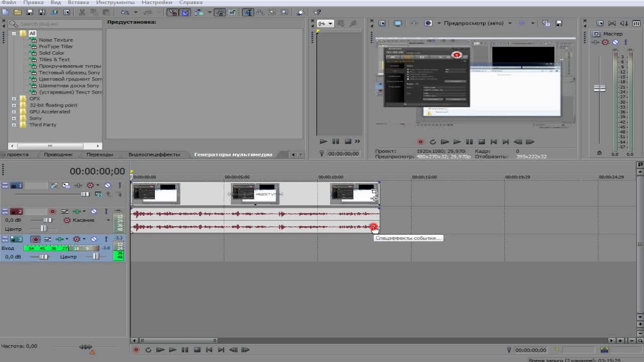
Task: Save the project with the floppy icon
Action: (30, 12)
